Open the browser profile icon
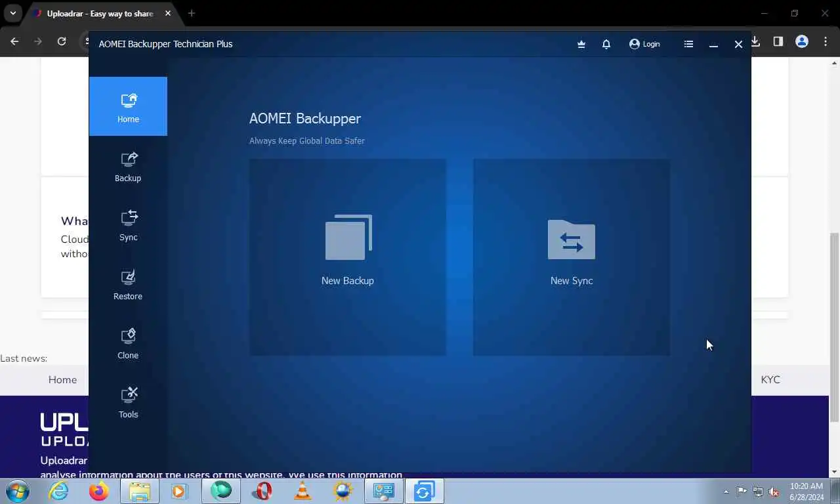This screenshot has height=504, width=840. [802, 41]
